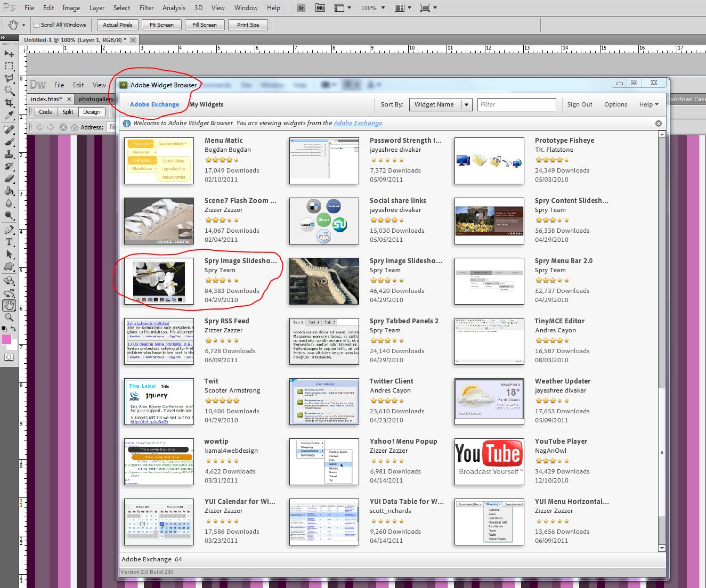Viewport: 706px width, 588px height.
Task: Click Sign Out in Widget Browser
Action: [580, 104]
